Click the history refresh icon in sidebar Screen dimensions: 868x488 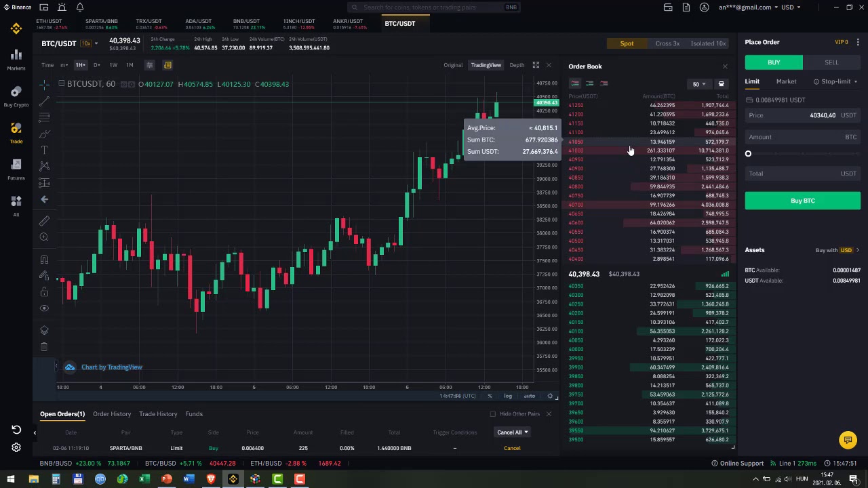click(16, 430)
